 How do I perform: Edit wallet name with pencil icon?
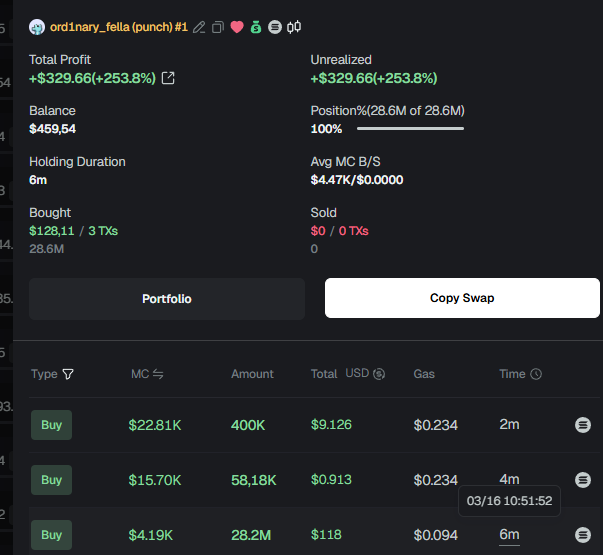click(199, 27)
